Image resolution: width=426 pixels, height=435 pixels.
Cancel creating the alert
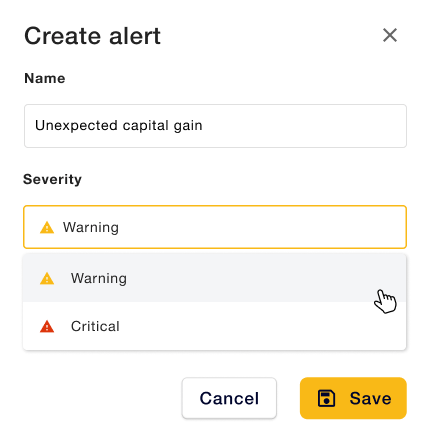(x=229, y=398)
